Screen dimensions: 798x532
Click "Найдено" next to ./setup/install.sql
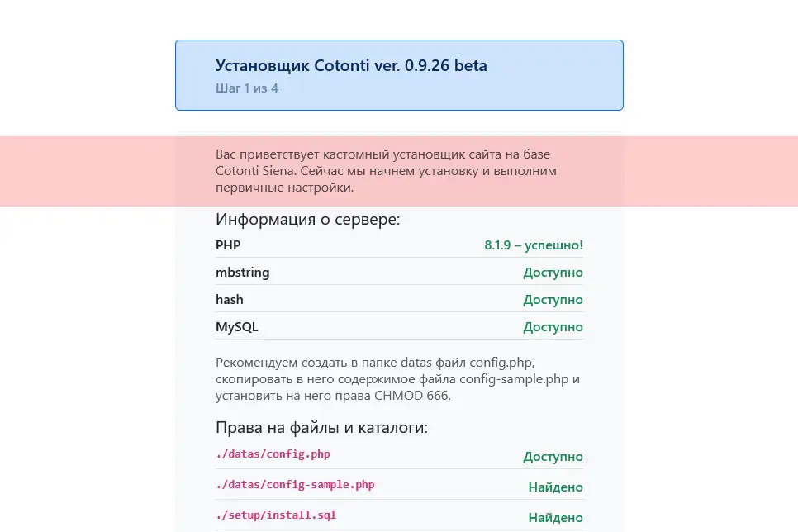pyautogui.click(x=555, y=517)
